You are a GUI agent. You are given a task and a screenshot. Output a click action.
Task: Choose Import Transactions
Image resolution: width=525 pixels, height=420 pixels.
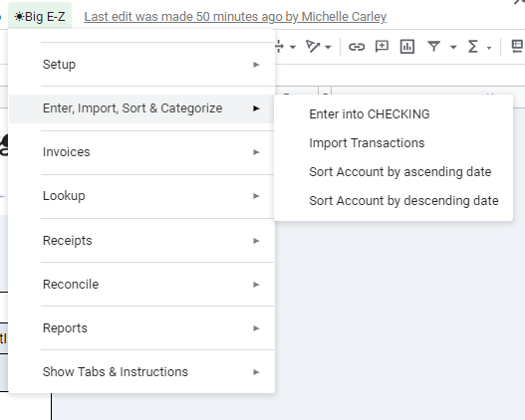pyautogui.click(x=394, y=143)
